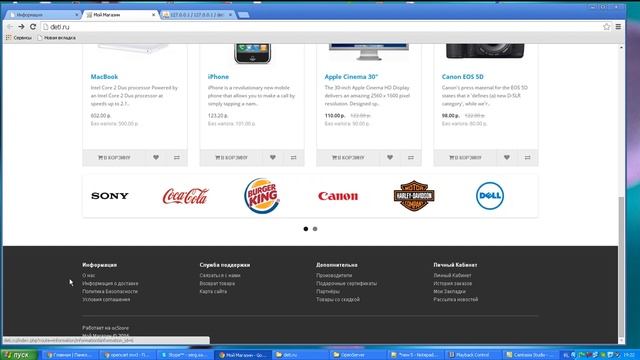640x360 pixels.
Task: Click the address bar showing deti.ru
Action: coord(320,27)
